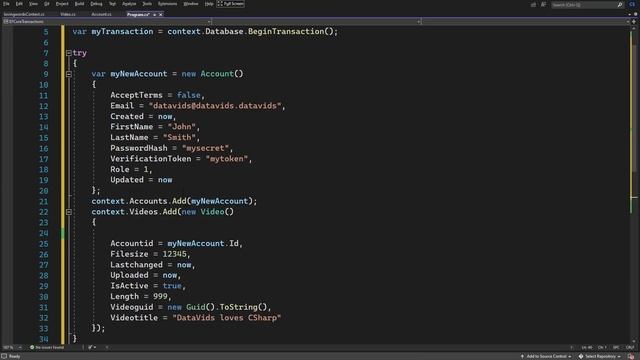Click "Smith" string on line 15
The width and height of the screenshot is (640, 360).
[179, 138]
